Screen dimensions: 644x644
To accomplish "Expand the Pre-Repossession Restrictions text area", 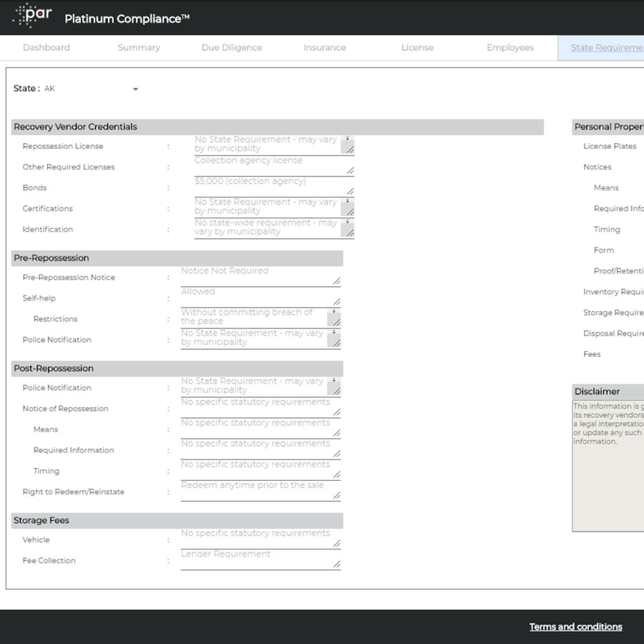I will 337,321.
